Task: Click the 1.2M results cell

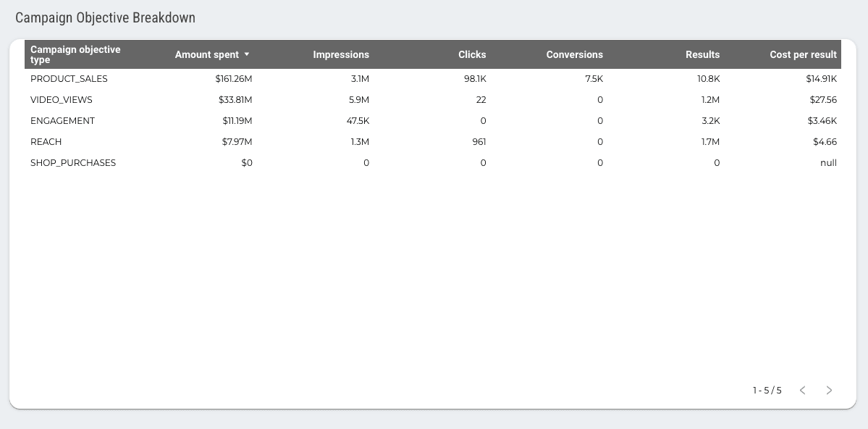Action: pos(710,100)
